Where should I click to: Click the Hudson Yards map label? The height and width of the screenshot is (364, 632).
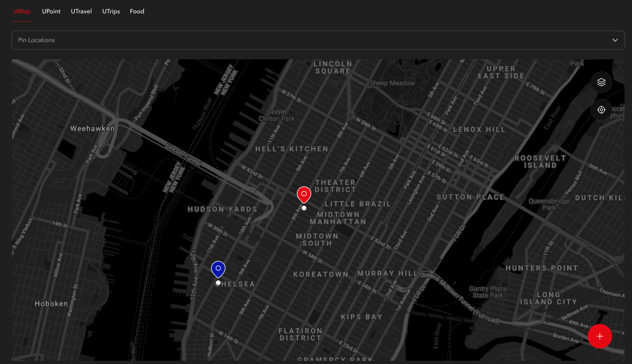pos(223,209)
